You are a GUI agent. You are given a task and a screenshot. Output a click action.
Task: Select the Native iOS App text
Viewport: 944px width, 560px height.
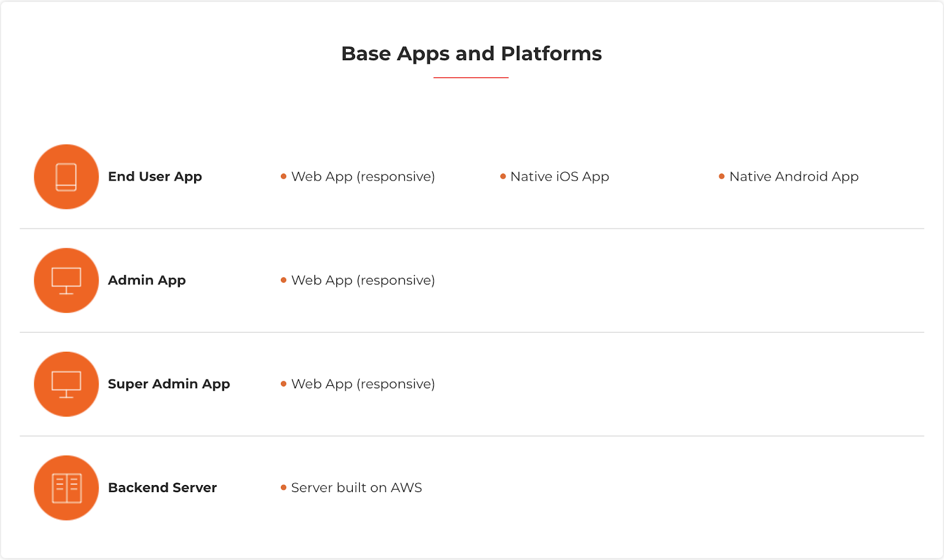pos(559,176)
